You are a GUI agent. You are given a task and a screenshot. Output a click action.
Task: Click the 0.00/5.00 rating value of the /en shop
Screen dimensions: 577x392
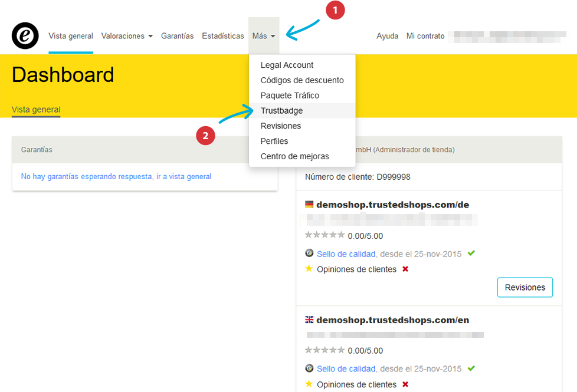coord(365,351)
